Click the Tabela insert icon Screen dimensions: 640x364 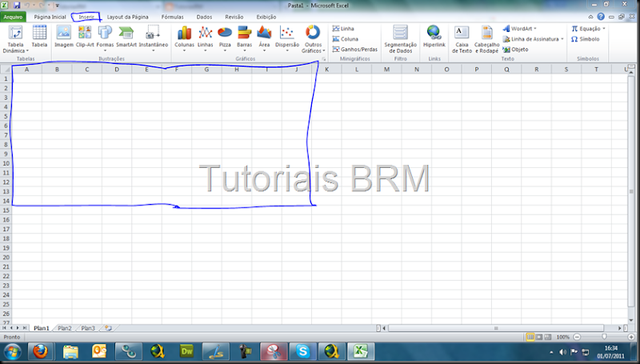click(39, 36)
